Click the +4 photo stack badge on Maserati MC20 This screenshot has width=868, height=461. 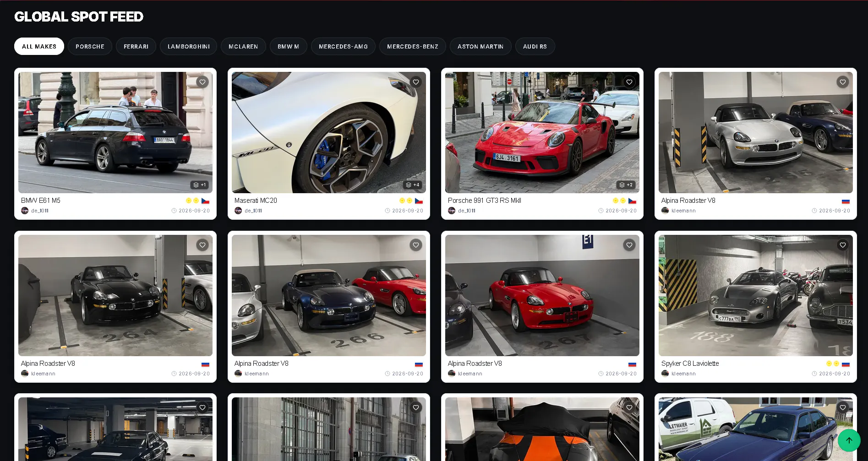click(x=413, y=185)
